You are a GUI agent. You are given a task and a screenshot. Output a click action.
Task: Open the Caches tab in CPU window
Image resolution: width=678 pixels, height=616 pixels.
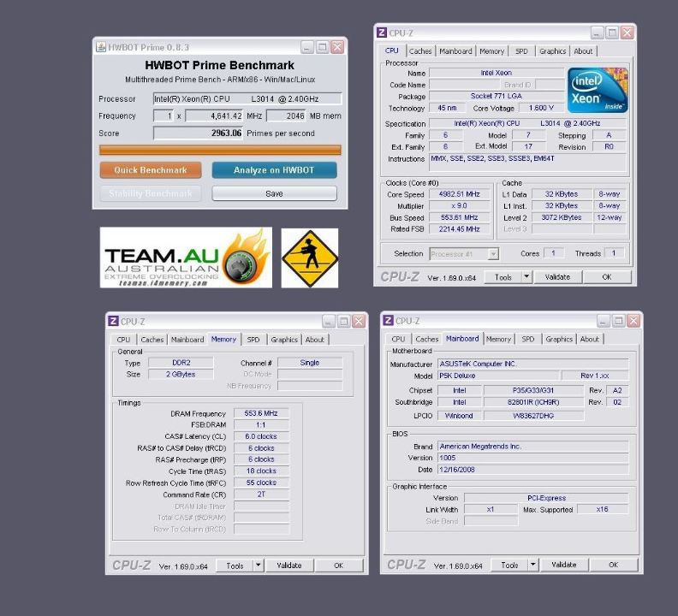[420, 51]
